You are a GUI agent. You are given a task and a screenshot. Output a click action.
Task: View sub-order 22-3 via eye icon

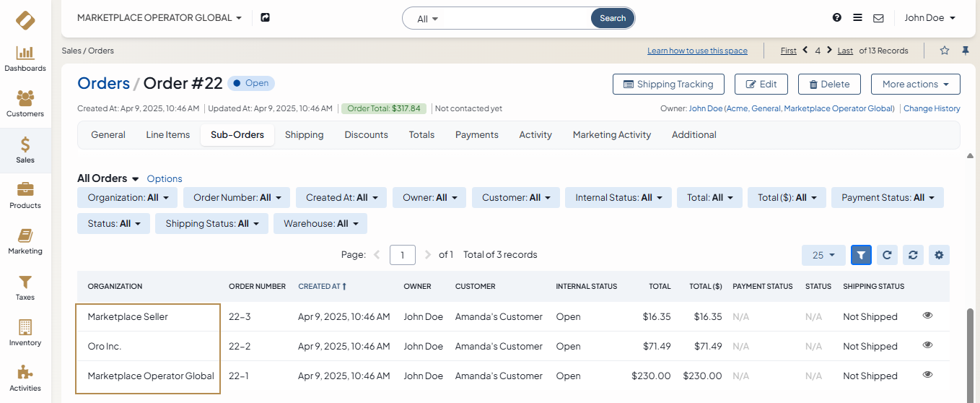[928, 316]
